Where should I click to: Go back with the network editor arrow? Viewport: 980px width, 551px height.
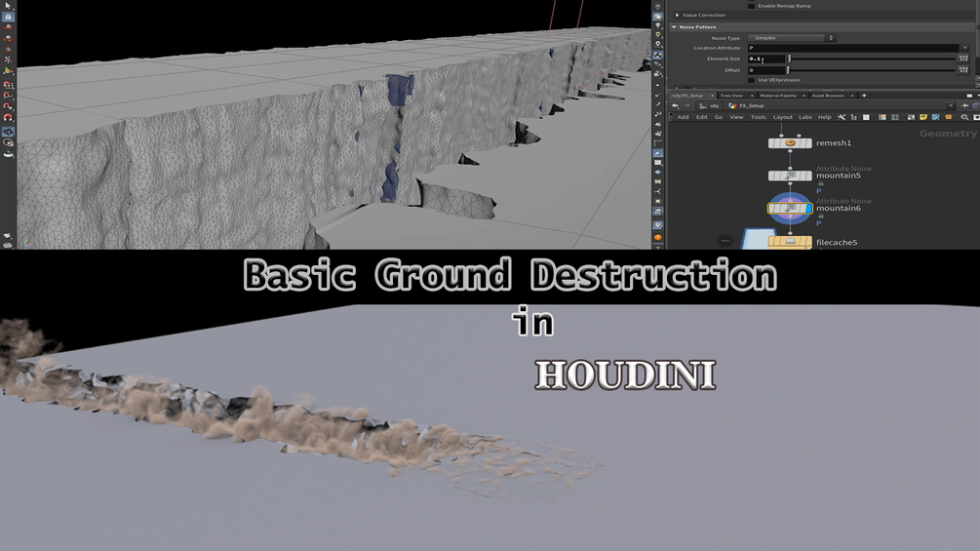pyautogui.click(x=675, y=105)
